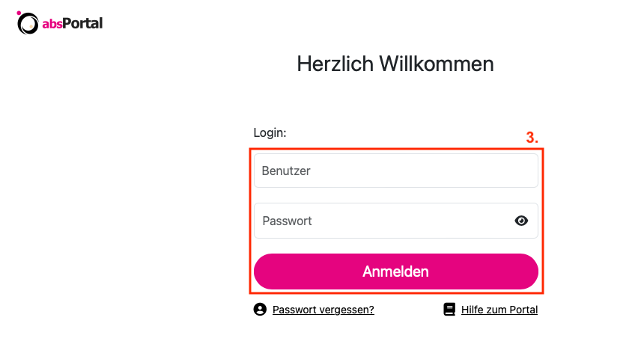Screen dimensions: 644x362
Task: Click the "Login:" label
Action: (270, 132)
